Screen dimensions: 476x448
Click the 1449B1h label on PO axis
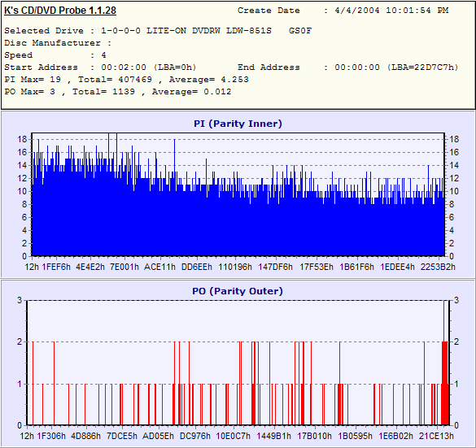pos(274,436)
